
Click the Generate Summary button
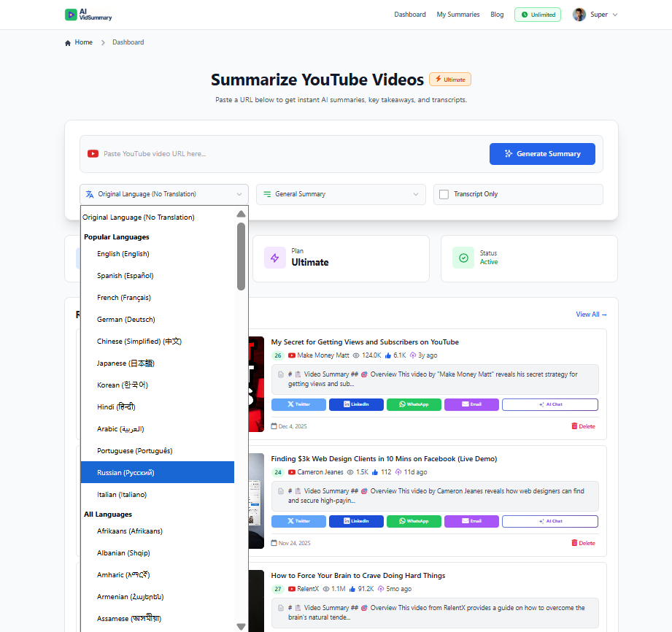pos(542,153)
